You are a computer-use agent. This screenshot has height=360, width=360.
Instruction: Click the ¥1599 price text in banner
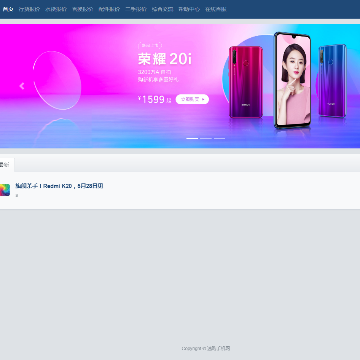click(154, 99)
